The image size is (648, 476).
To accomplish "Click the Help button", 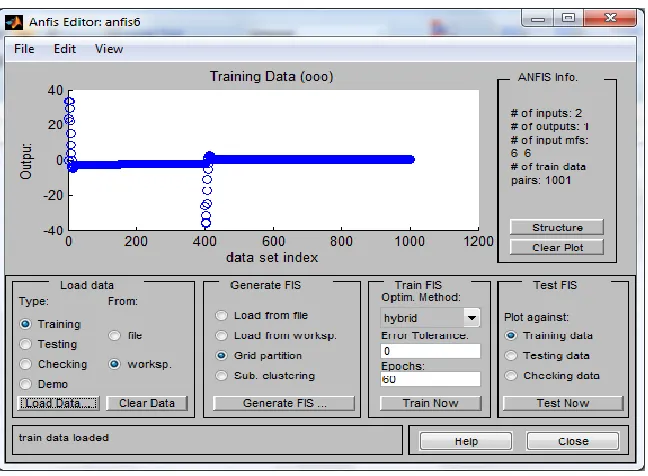I will click(x=466, y=441).
